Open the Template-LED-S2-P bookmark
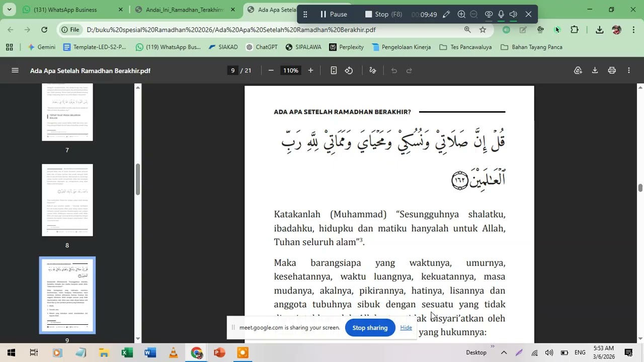 [x=95, y=47]
